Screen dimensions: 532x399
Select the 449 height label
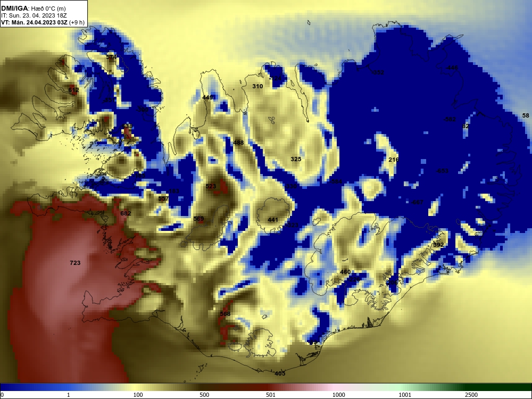click(x=207, y=98)
